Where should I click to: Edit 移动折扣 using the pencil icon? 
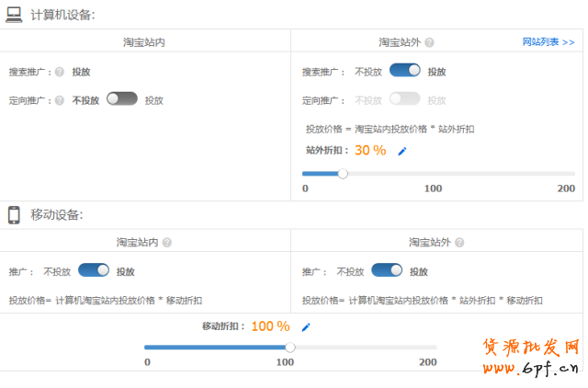point(306,326)
